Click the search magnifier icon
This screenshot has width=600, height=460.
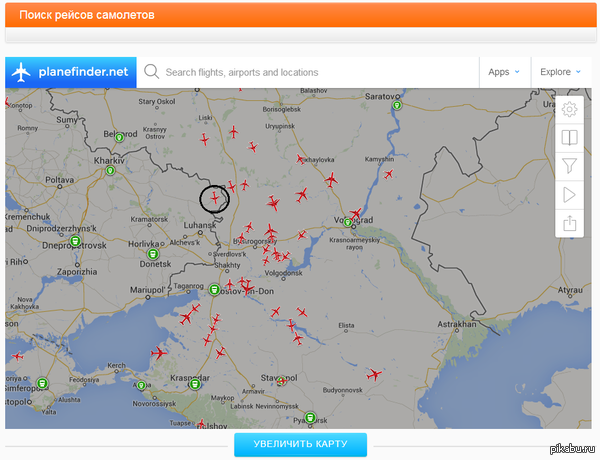point(152,72)
